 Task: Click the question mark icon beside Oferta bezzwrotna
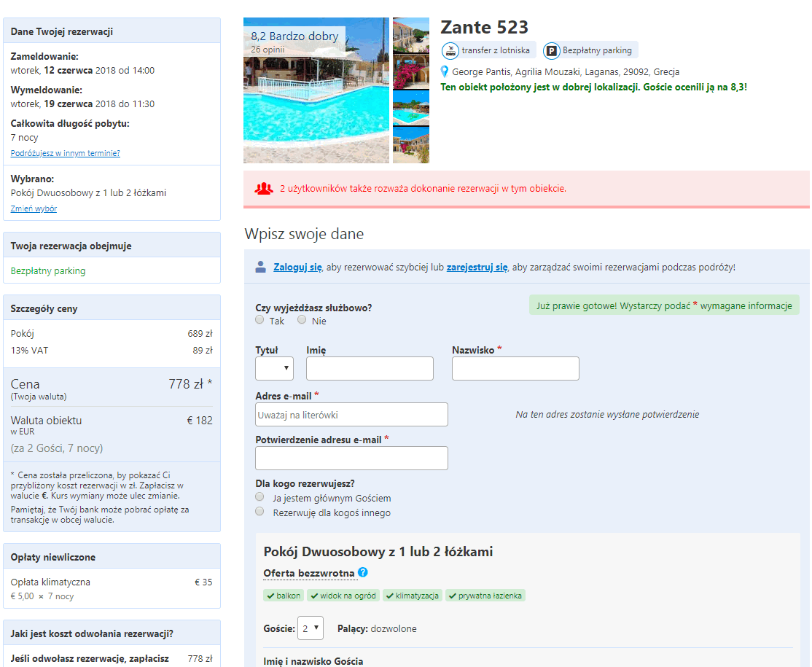click(363, 572)
